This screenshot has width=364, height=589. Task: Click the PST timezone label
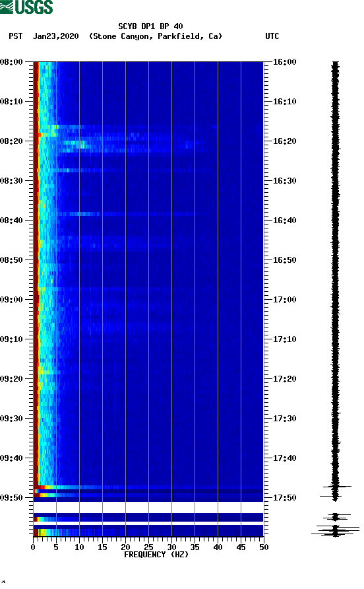(x=15, y=36)
